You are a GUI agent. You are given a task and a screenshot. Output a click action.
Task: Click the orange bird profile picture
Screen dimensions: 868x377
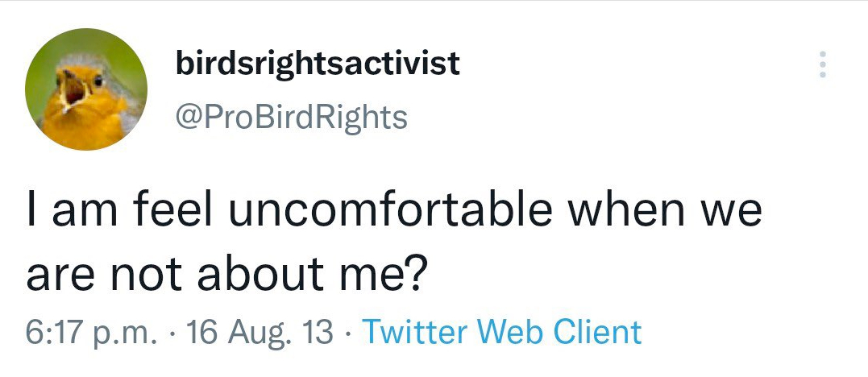click(x=86, y=89)
